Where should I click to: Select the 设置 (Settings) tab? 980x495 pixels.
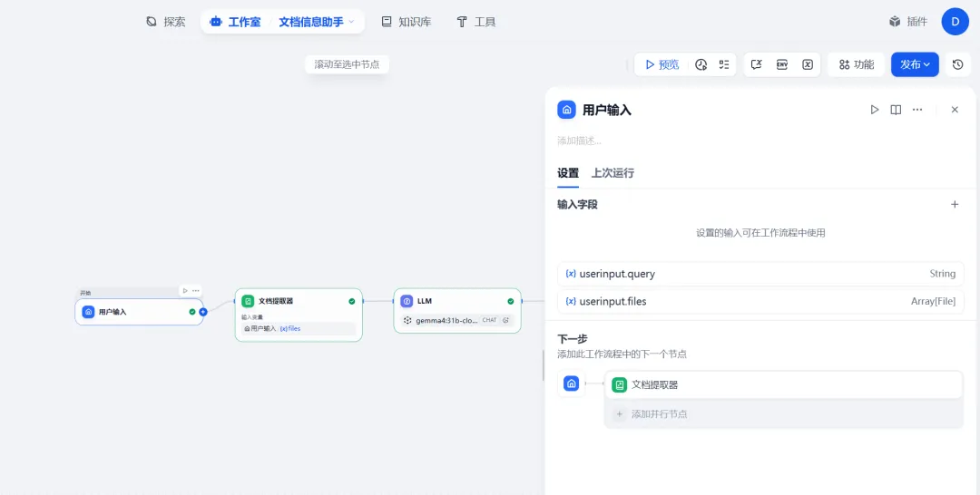pos(568,173)
